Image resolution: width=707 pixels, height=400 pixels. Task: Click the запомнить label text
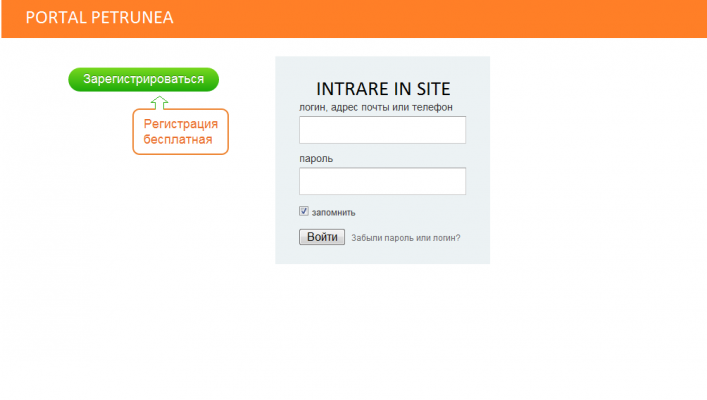tap(333, 212)
